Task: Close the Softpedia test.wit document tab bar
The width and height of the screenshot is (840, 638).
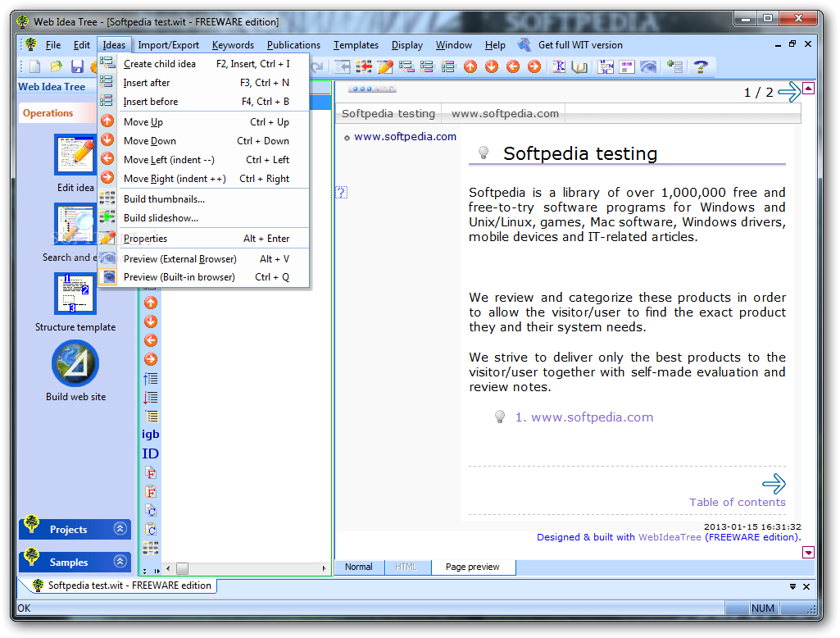Action: 806,586
